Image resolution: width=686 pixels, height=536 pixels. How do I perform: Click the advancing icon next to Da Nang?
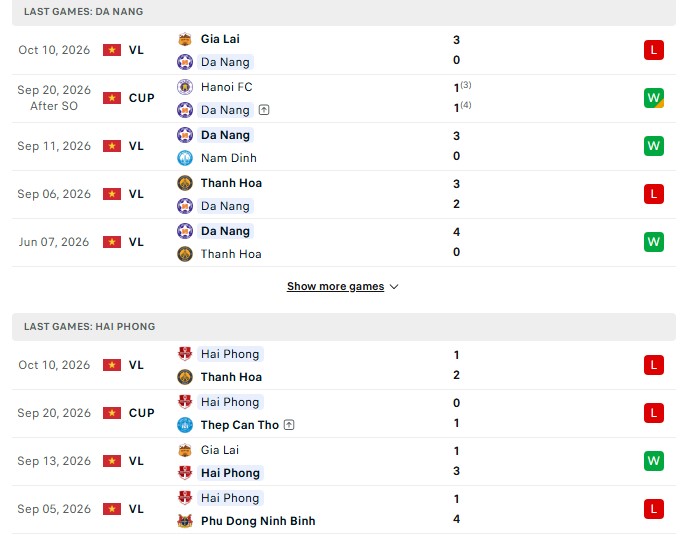tap(264, 110)
